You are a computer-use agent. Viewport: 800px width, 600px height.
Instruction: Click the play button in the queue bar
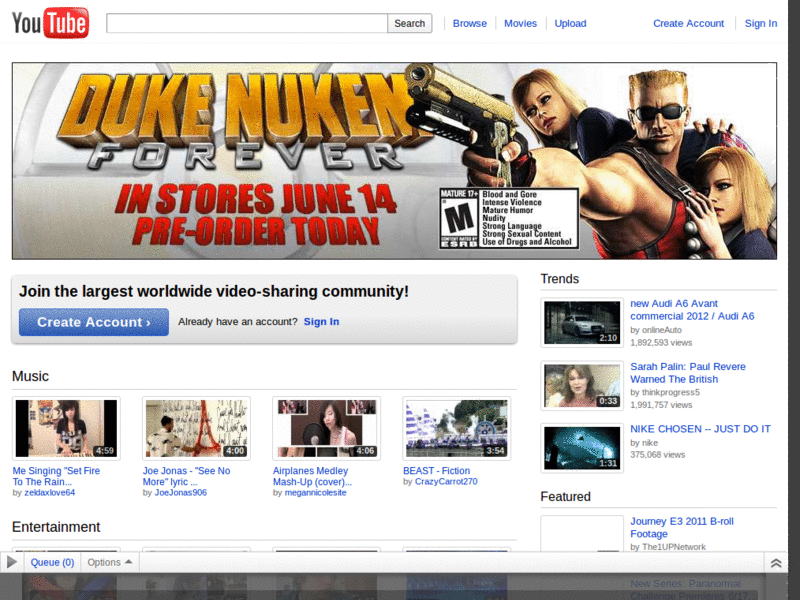(12, 562)
